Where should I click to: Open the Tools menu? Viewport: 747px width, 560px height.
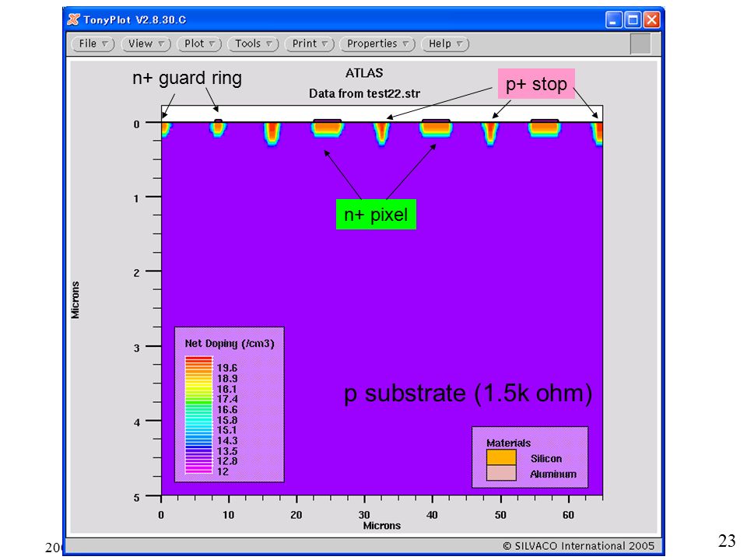253,44
